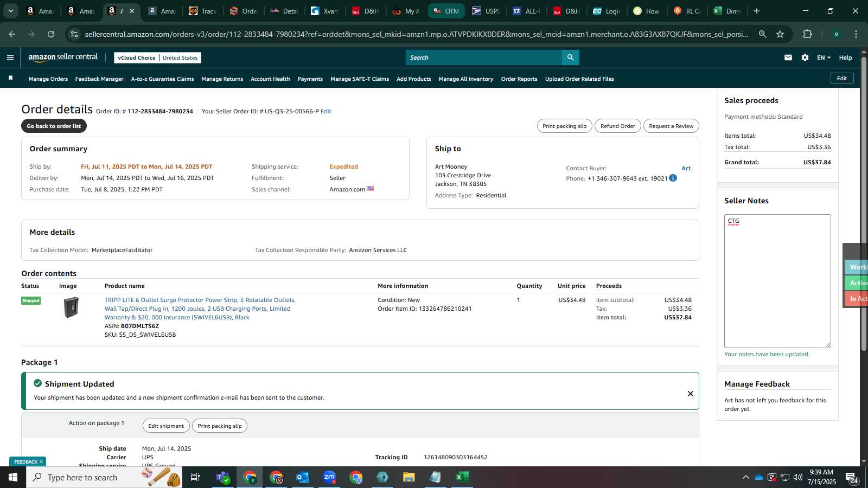868x488 pixels.
Task: Open the hamburger navigation menu
Action: 10,57
